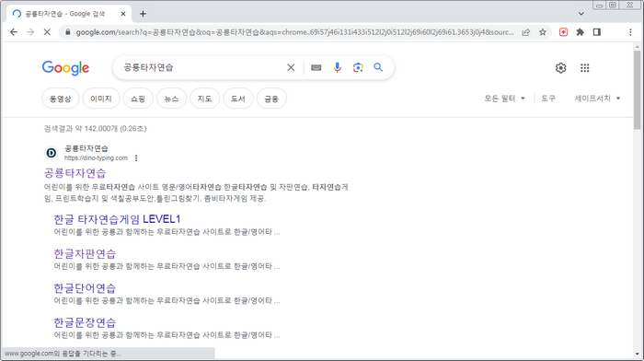Open the red extension icon in the toolbar

(x=563, y=32)
